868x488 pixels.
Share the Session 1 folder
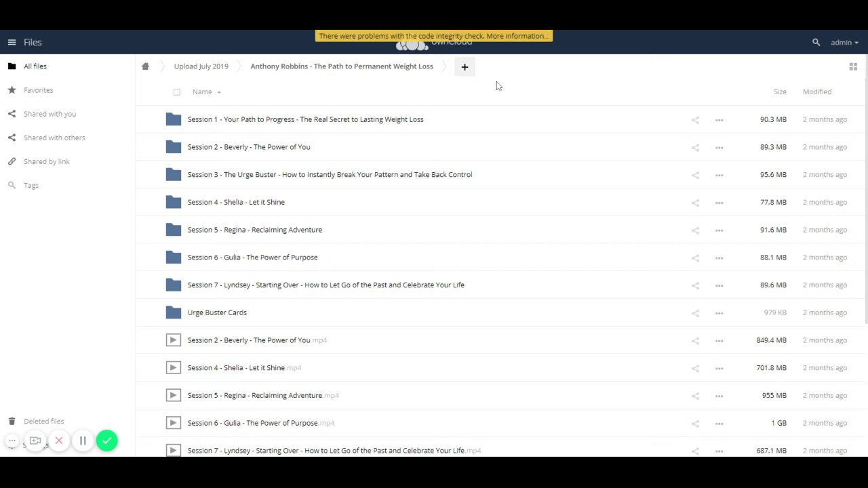point(695,120)
